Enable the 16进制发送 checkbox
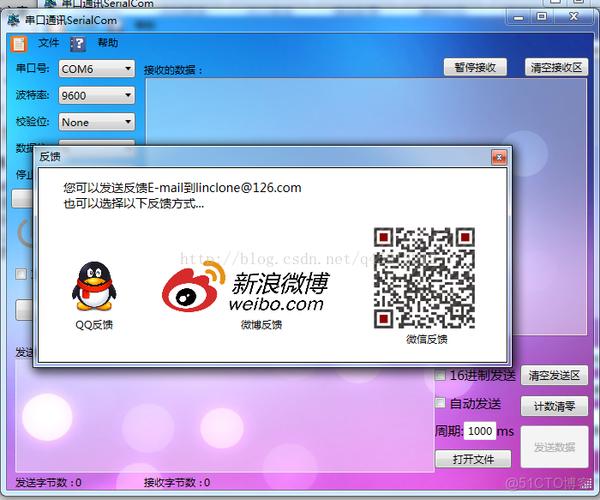Screen dimensions: 600x500 click(x=440, y=375)
